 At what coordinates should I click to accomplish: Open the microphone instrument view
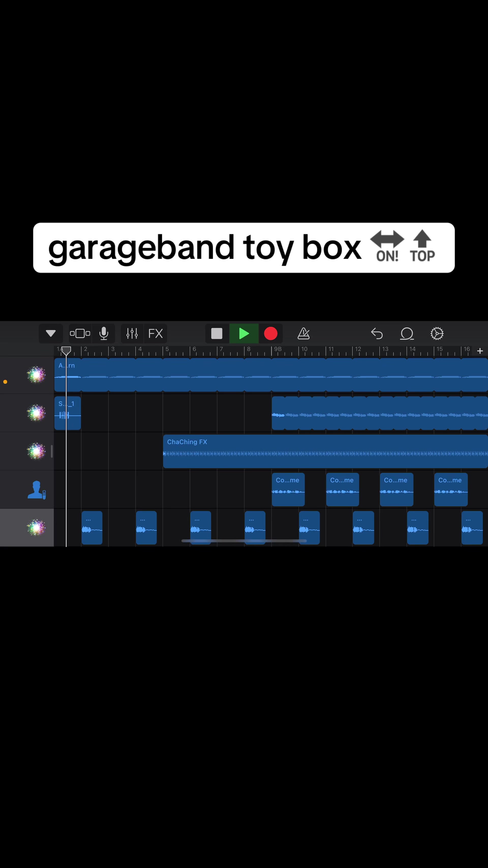104,334
